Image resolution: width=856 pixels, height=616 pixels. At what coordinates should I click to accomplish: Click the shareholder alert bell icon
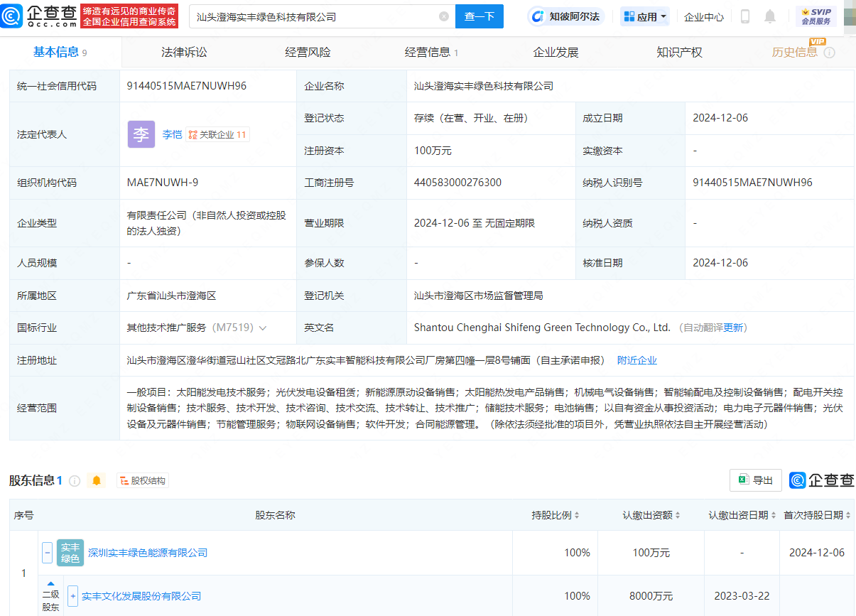tap(97, 481)
